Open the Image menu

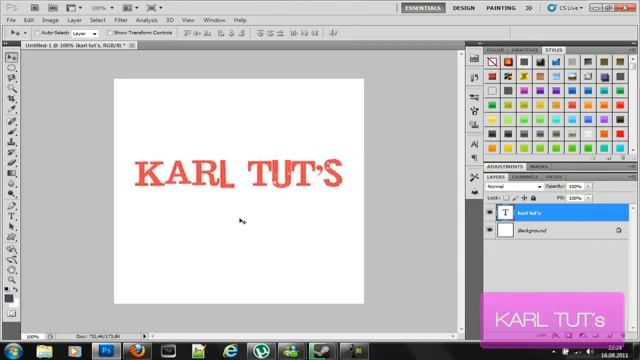point(50,20)
